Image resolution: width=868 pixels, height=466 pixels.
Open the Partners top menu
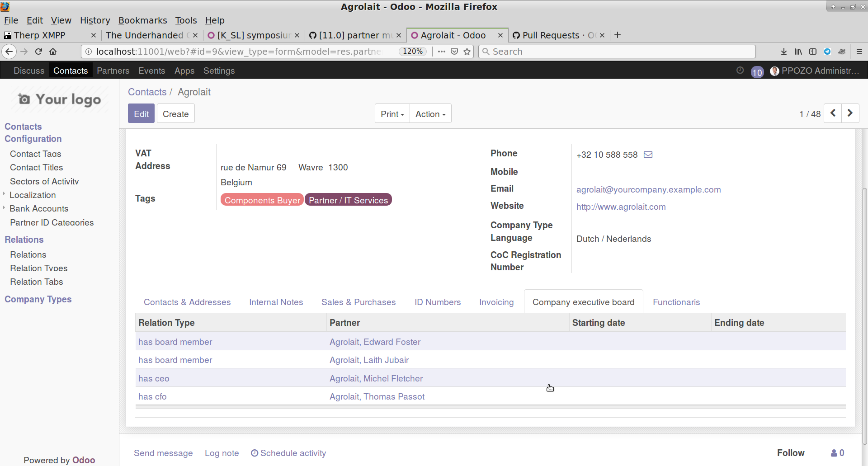pos(113,71)
